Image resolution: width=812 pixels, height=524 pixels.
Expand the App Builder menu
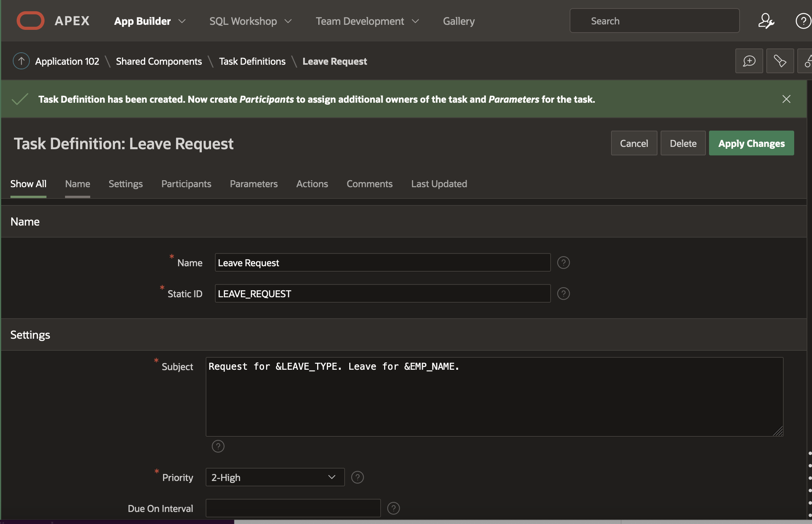[182, 21]
